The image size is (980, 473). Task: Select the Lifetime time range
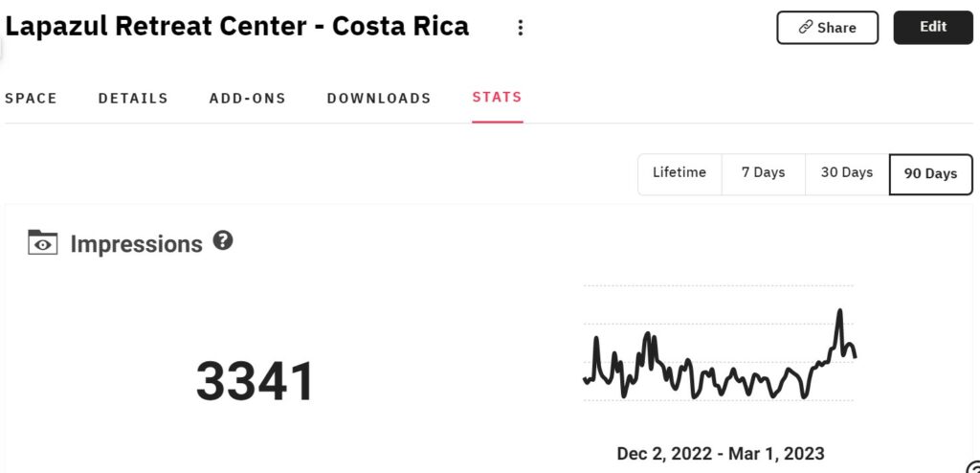coord(679,174)
